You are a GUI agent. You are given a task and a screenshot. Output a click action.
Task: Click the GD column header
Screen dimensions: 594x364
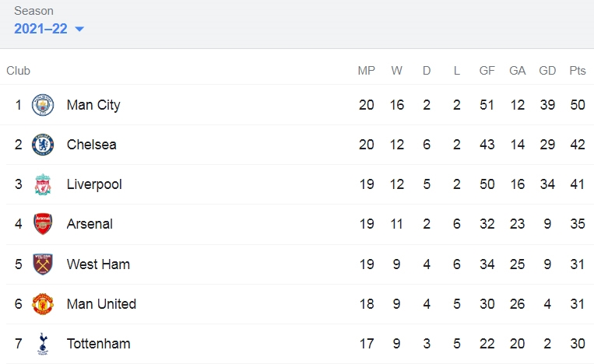click(x=547, y=70)
